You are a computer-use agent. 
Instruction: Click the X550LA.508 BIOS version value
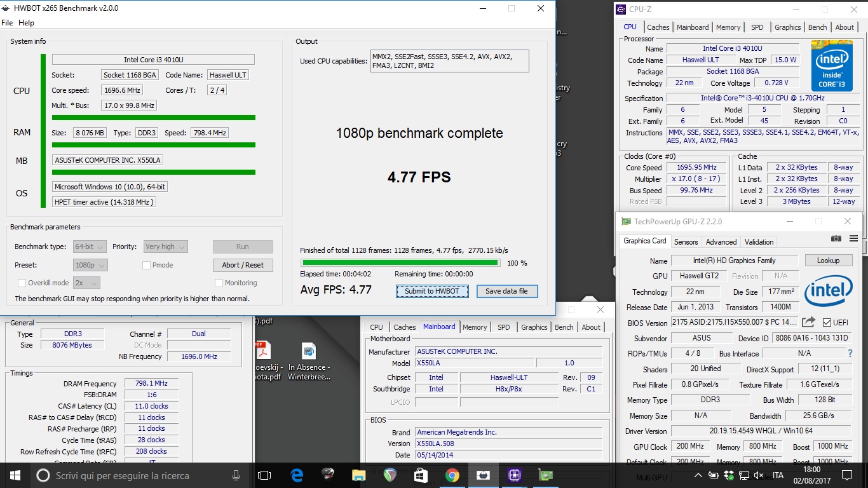coord(508,444)
